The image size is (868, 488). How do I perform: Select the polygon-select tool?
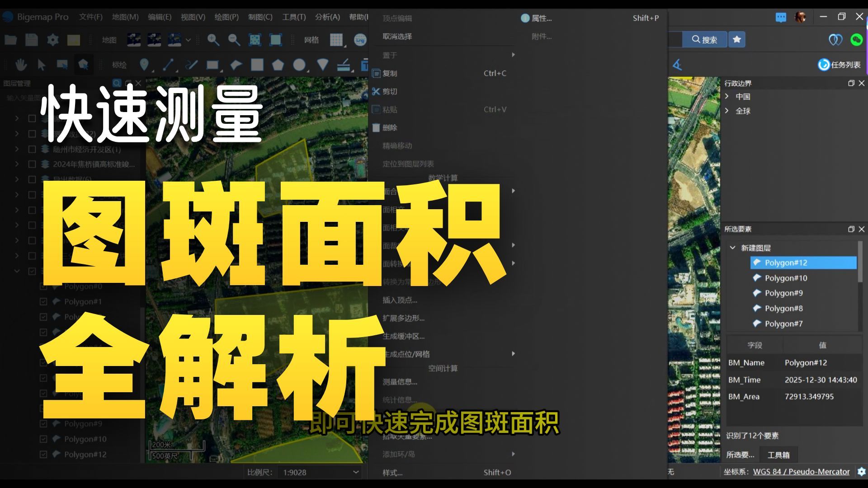(83, 65)
